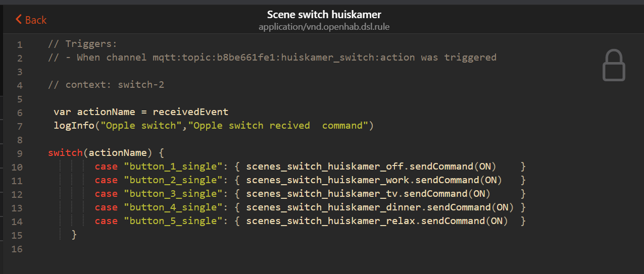
Task: Click the closing brace on line 15
Action: coord(74,235)
